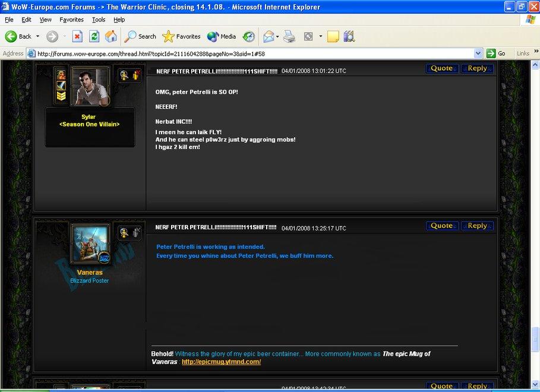The height and width of the screenshot is (392, 540).
Task: Click the IE icon in title bar
Action: [5, 7]
